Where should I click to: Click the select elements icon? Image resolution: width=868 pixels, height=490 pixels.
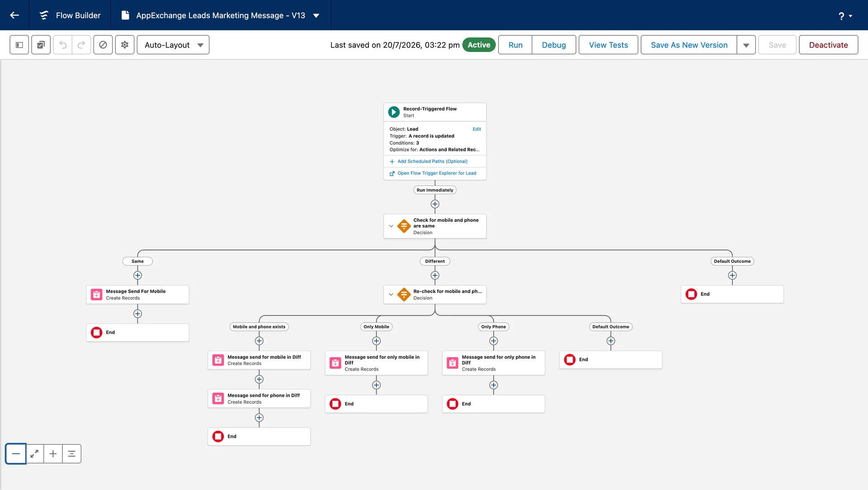tap(41, 45)
